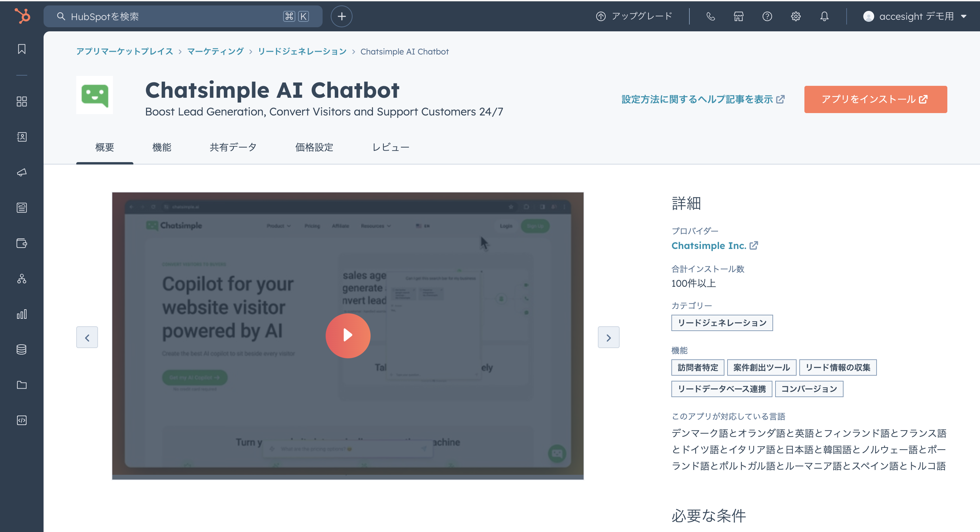Select the 機能 tab
980x532 pixels.
[162, 147]
